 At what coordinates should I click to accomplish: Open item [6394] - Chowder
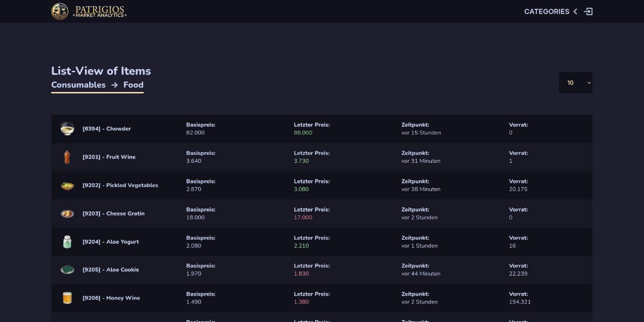[107, 129]
